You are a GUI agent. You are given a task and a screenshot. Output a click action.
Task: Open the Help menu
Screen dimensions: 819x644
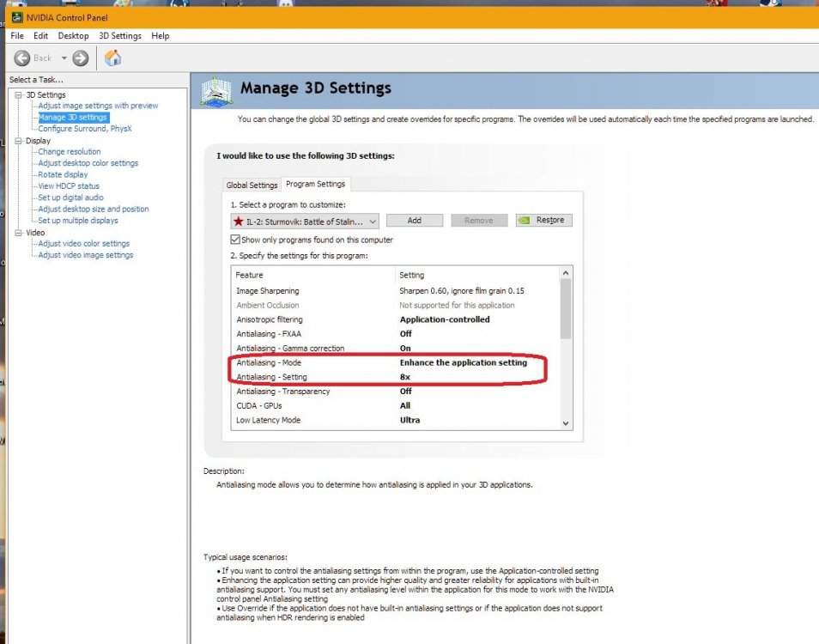(x=161, y=35)
